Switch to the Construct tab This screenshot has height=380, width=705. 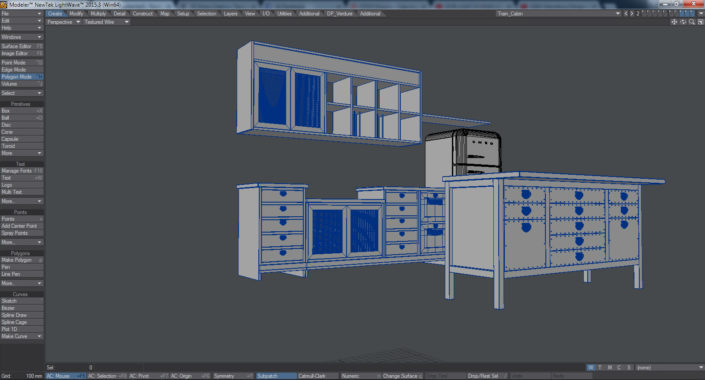pos(143,13)
